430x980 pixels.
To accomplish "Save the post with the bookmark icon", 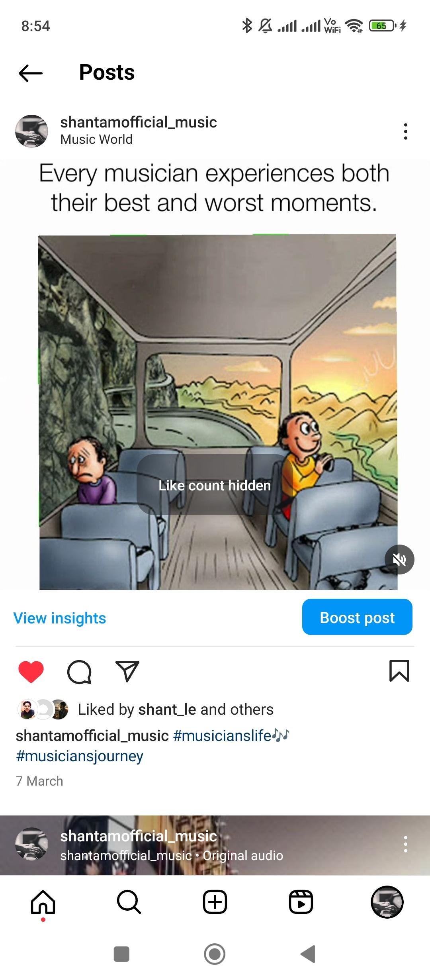I will [x=399, y=671].
